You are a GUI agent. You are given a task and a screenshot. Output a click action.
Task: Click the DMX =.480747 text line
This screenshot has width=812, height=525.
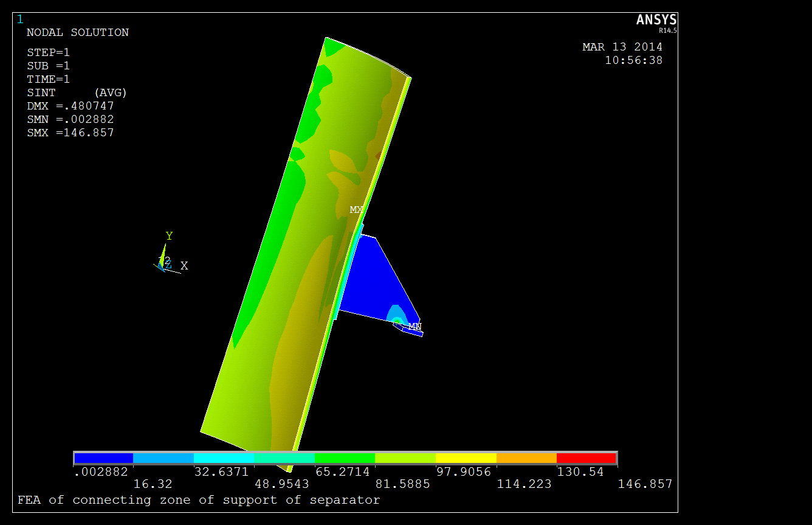[x=71, y=106]
